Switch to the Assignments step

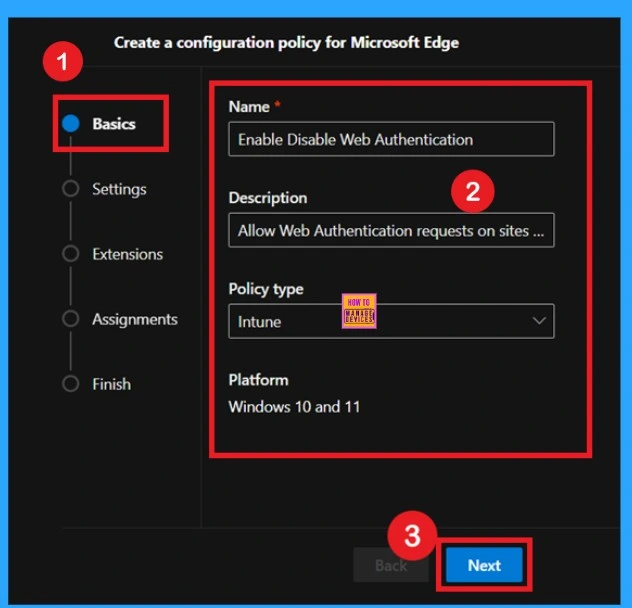(135, 319)
